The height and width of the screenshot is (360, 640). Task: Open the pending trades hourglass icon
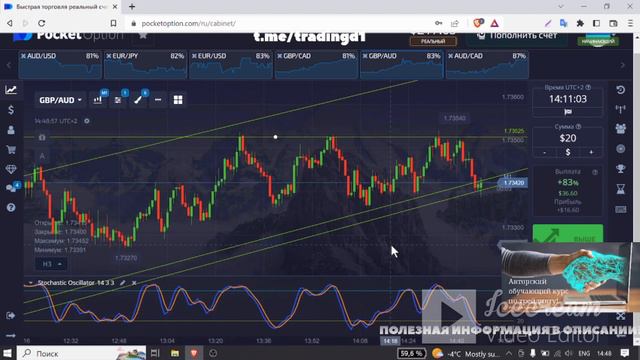coord(620,189)
